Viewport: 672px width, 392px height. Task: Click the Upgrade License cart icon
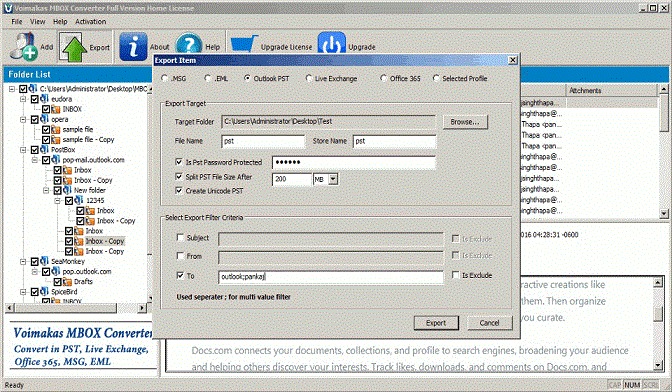pos(244,44)
